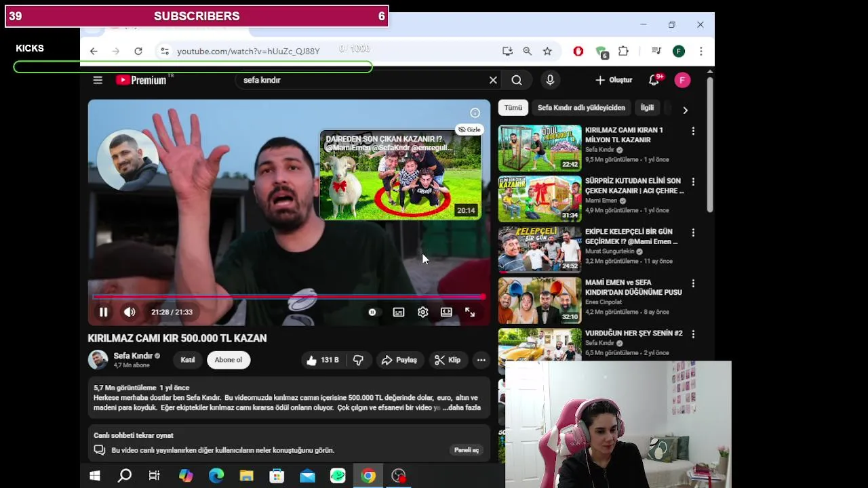Image resolution: width=868 pixels, height=488 pixels.
Task: Open the account avatar menu in YouTube
Action: (682, 80)
